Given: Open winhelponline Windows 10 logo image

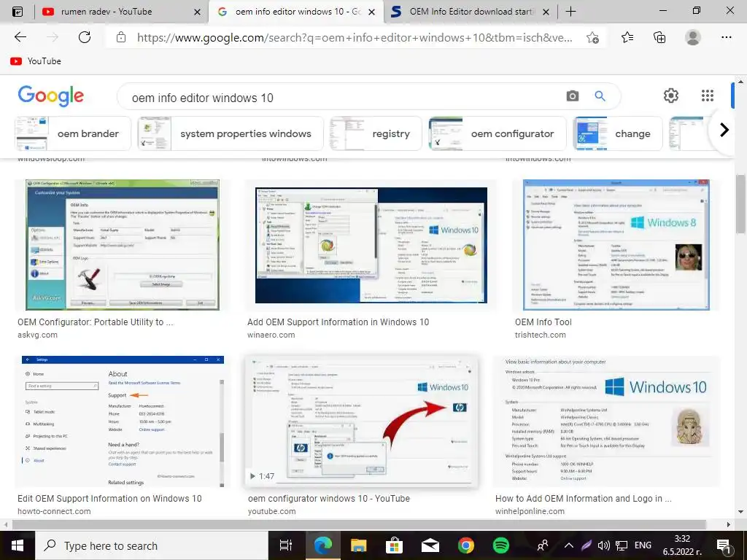Looking at the screenshot, I should point(606,421).
